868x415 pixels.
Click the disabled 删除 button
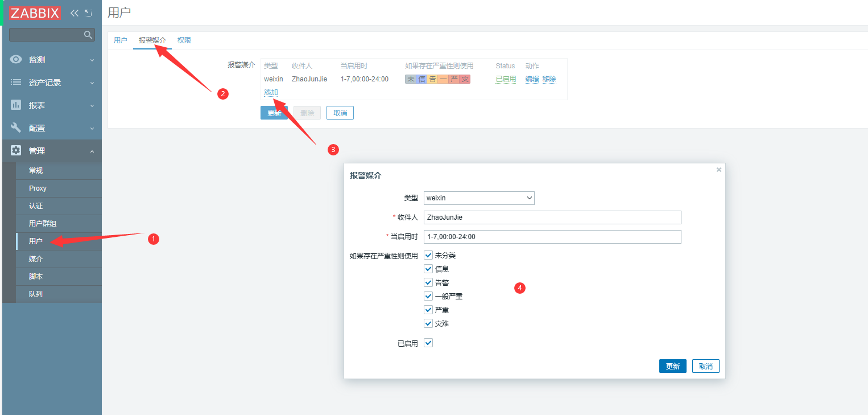coord(307,113)
